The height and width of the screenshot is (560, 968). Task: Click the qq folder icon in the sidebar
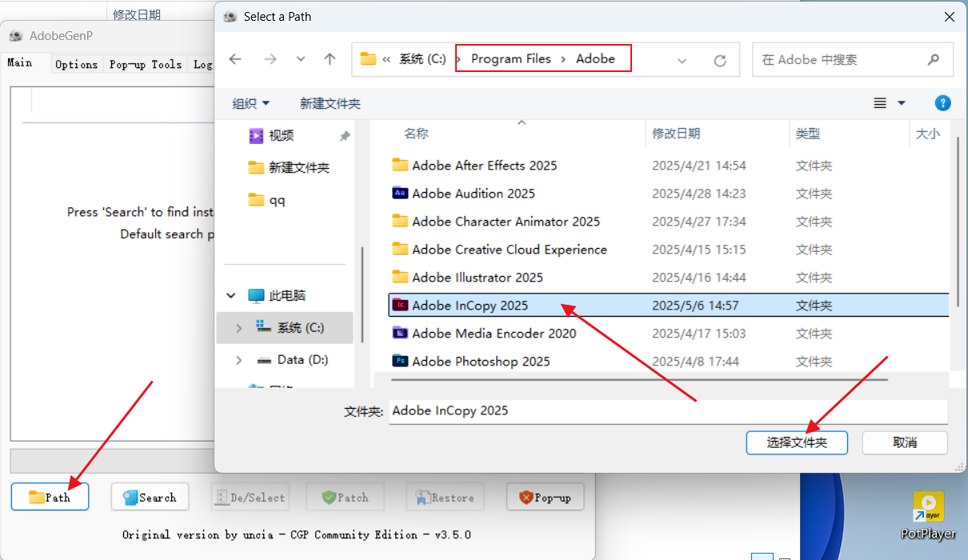[256, 199]
